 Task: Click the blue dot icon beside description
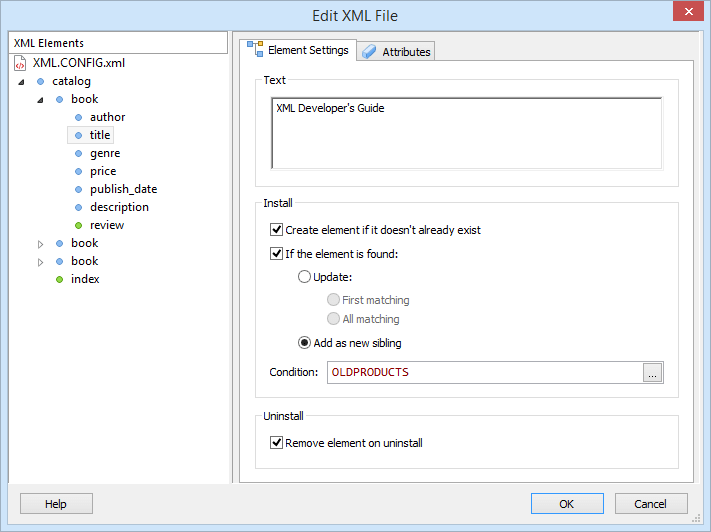78,207
